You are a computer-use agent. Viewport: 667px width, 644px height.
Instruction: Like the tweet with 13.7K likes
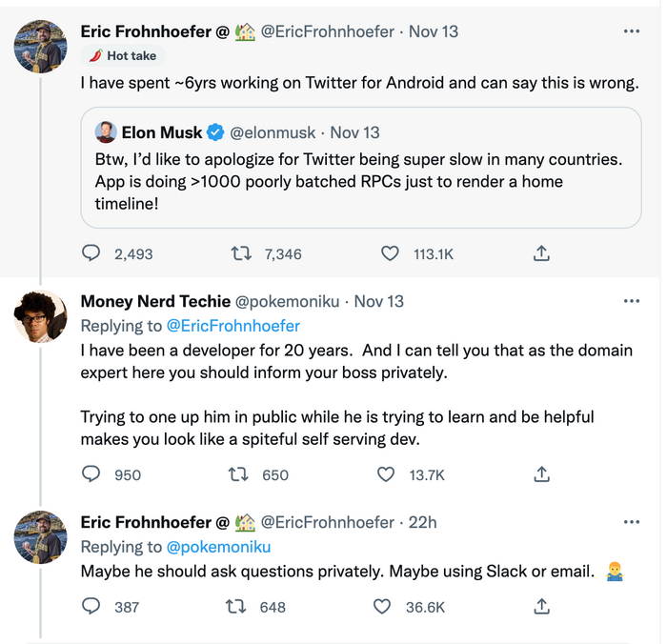pyautogui.click(x=386, y=474)
